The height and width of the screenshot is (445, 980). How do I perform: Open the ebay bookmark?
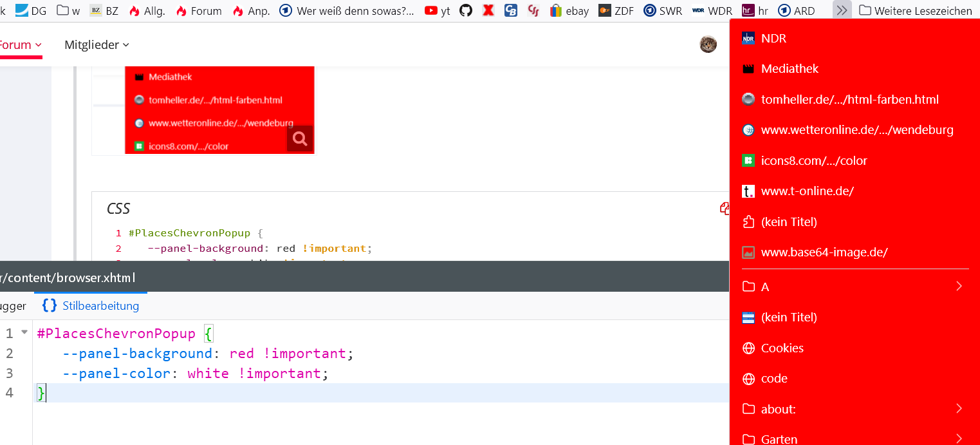point(569,10)
